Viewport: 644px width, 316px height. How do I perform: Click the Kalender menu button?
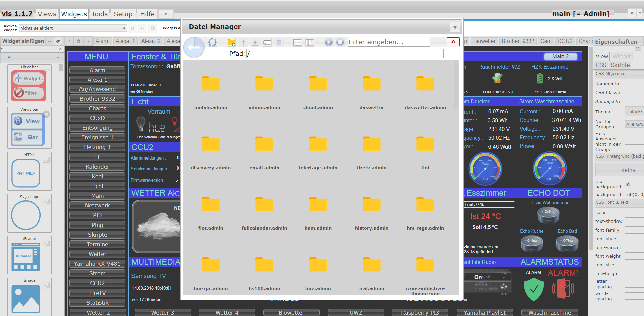tap(97, 167)
